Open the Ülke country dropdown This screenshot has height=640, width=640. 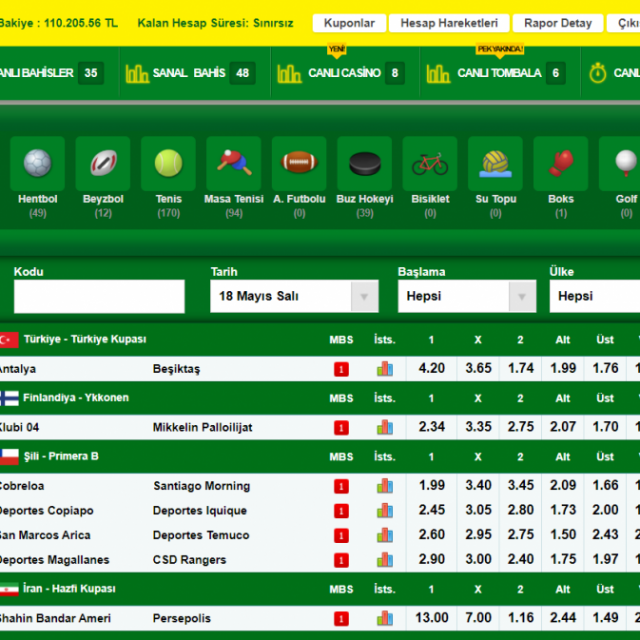point(595,296)
